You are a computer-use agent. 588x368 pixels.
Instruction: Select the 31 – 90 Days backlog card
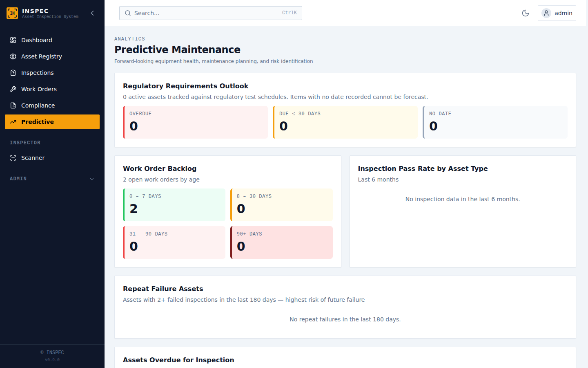[x=174, y=242]
